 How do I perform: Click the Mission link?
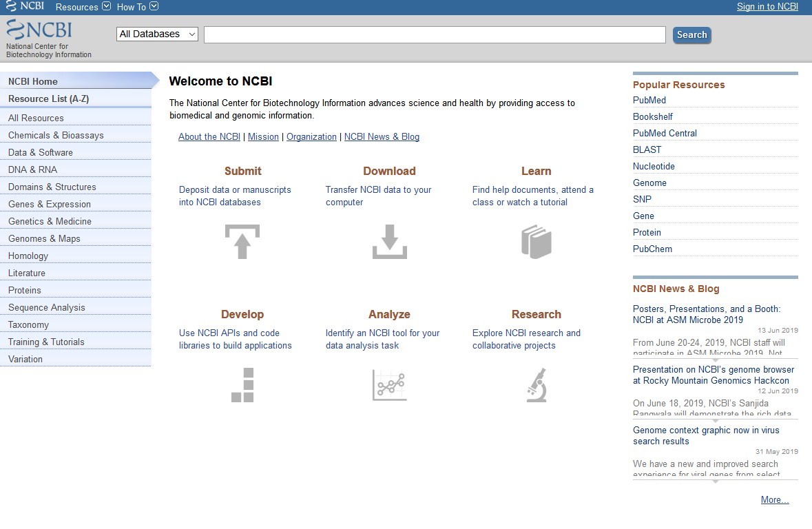pos(263,137)
